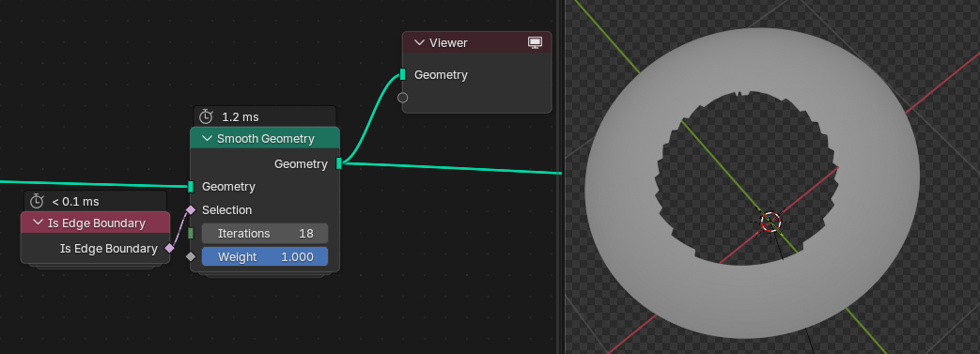Select the Is Edge Boundary node header
This screenshot has height=354, width=980.
(x=95, y=223)
